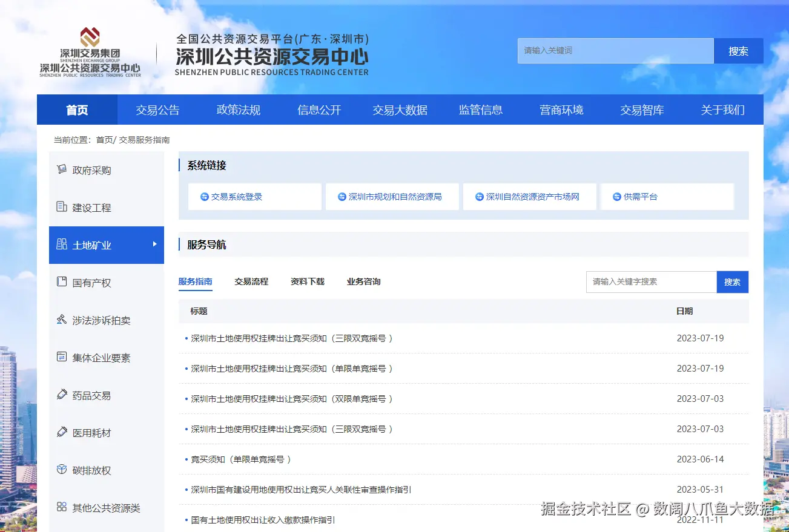Click the Shenzhen Exchange Group logo
The width and height of the screenshot is (789, 532).
90,52
